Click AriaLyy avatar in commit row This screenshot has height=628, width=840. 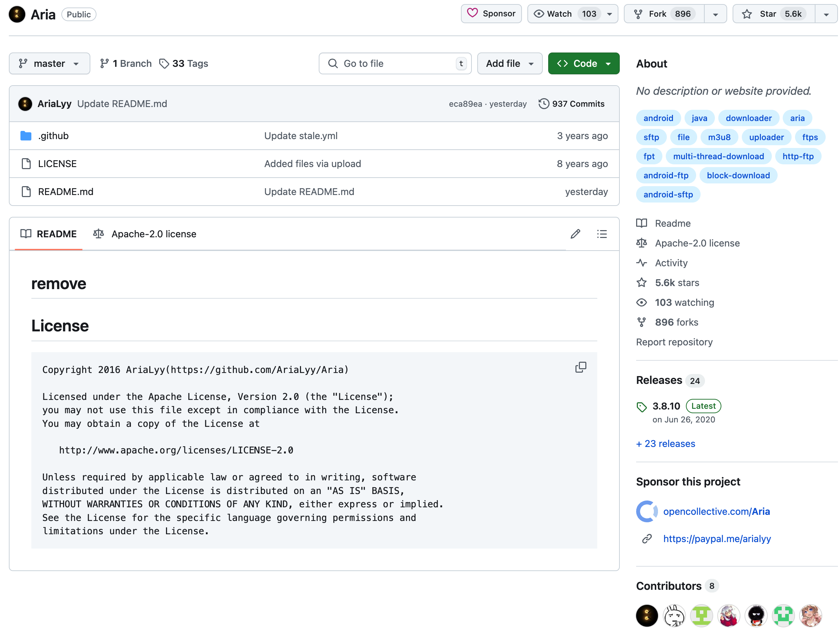tap(25, 104)
